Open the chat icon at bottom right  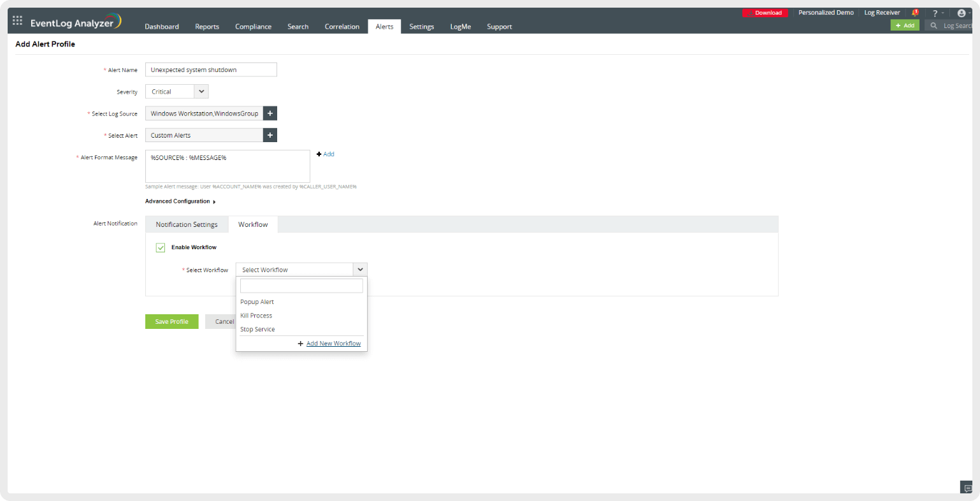point(967,488)
